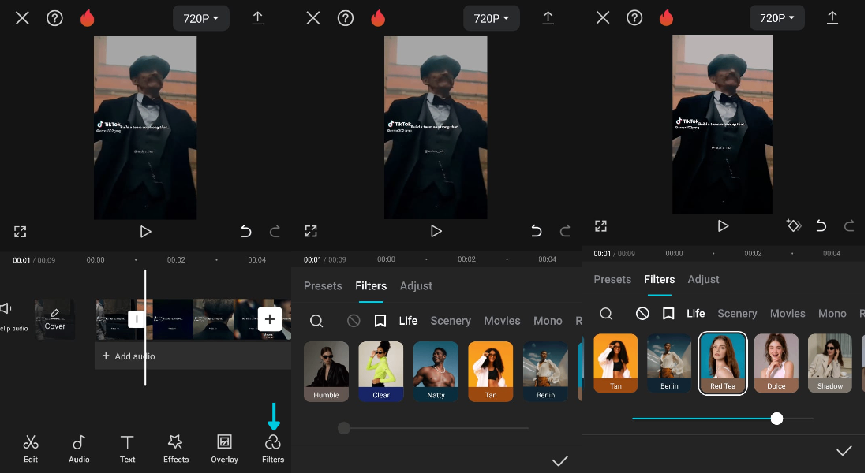Switch to Filters tab in middle screen

pos(371,286)
